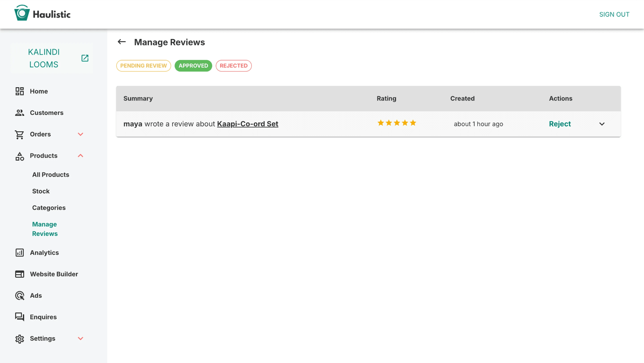Click the Enquires chat bubble icon
644x363 pixels.
[x=20, y=317]
